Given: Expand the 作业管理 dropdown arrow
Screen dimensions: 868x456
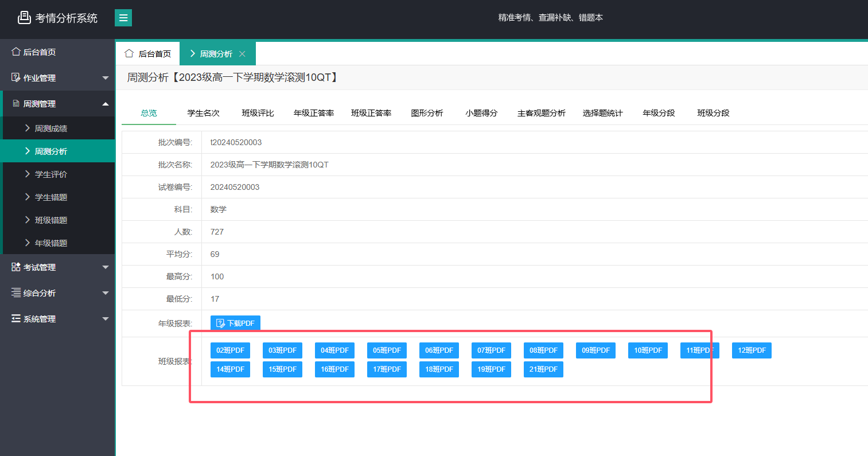Looking at the screenshot, I should pyautogui.click(x=106, y=78).
